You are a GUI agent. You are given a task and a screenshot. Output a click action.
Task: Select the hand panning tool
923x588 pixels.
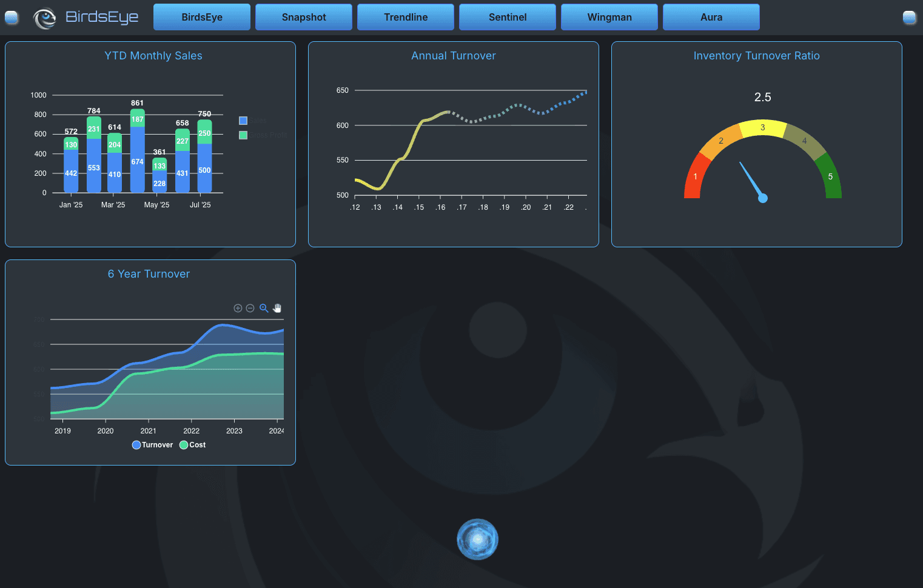277,308
